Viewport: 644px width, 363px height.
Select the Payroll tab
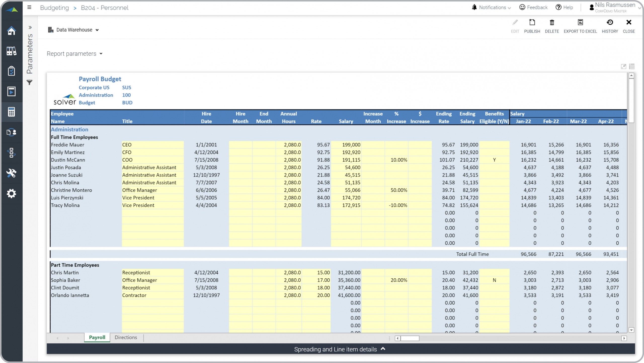tap(96, 337)
